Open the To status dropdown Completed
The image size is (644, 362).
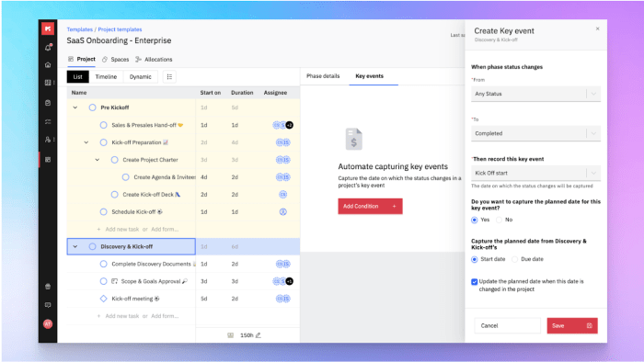(x=535, y=133)
